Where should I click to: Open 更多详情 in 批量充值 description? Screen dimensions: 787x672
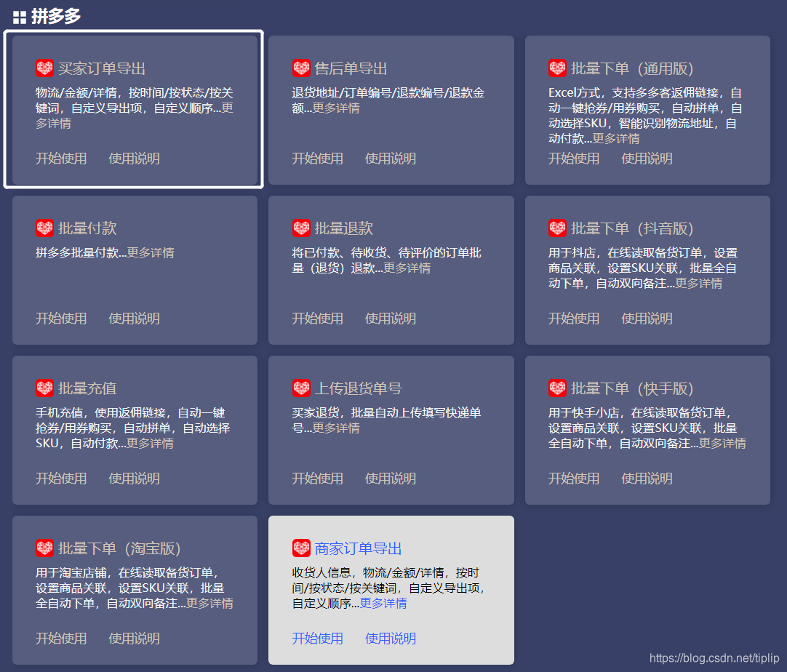(150, 444)
